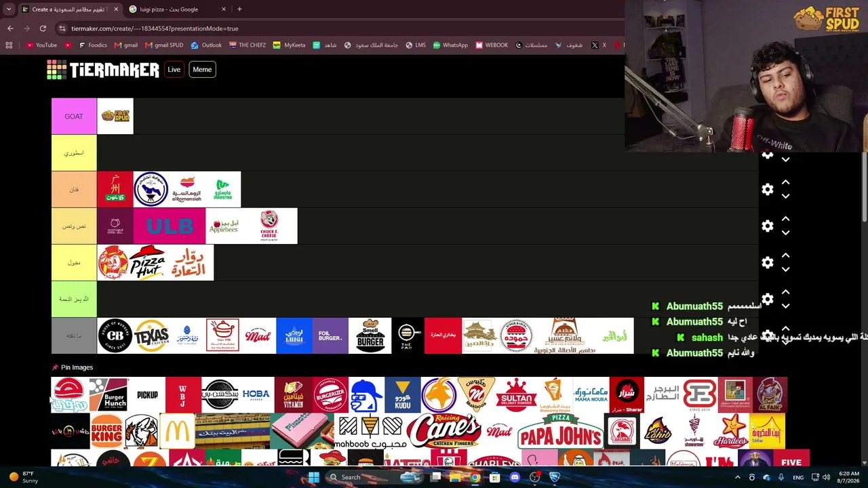
Task: Pick the McDonald's logo from the image pool
Action: [x=177, y=431]
